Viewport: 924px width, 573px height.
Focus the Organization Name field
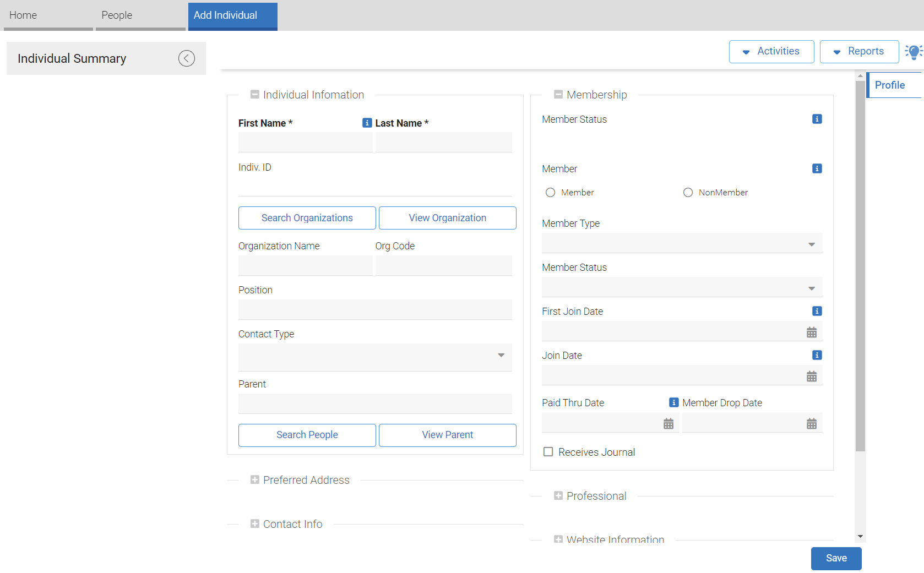(305, 265)
